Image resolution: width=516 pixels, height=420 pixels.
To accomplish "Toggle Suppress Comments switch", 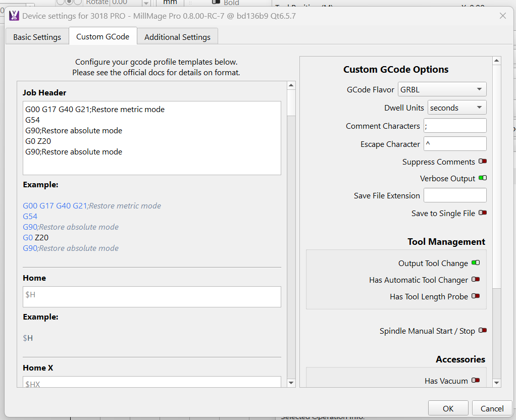I will 483,162.
